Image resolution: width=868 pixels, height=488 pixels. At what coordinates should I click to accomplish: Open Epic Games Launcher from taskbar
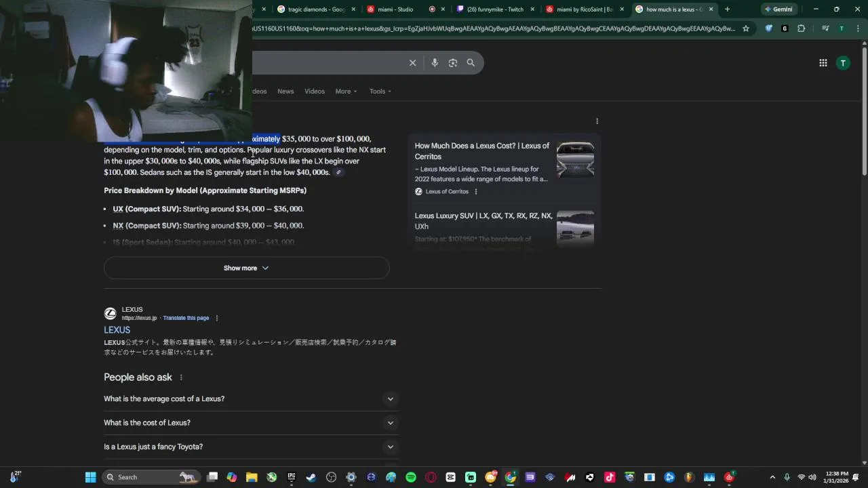pos(292,477)
